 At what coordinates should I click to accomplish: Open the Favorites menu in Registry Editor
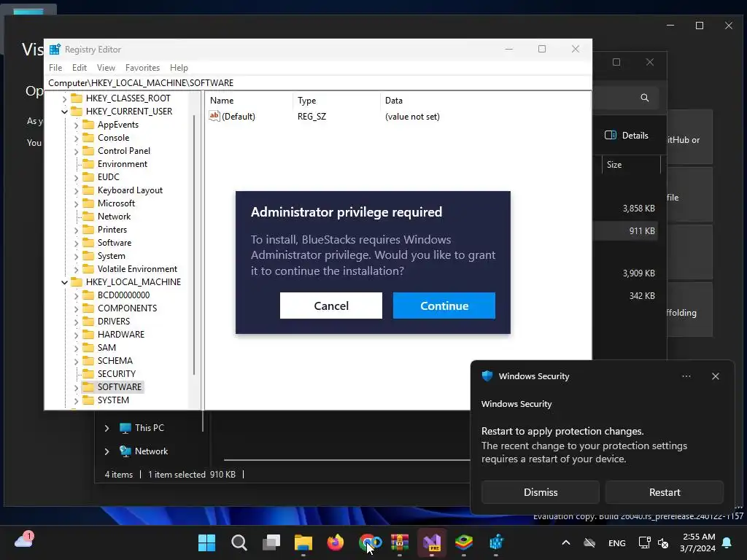click(x=142, y=68)
